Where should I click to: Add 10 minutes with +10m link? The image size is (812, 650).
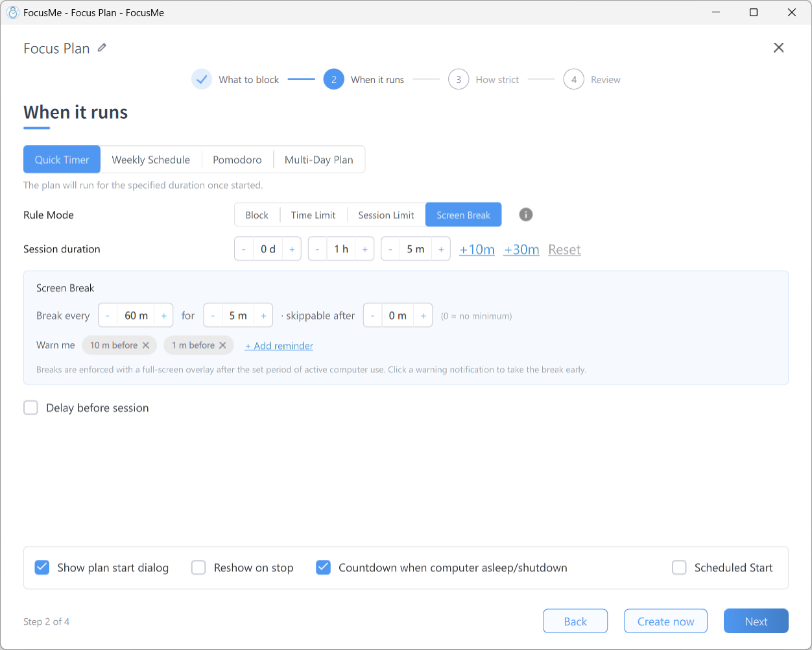(x=477, y=250)
